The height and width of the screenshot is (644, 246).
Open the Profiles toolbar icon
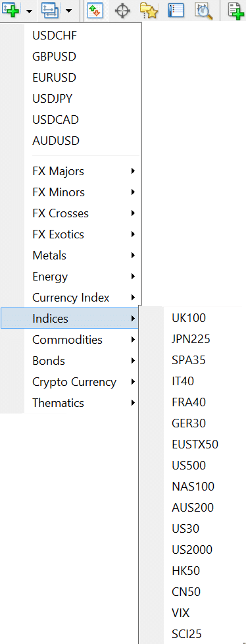pos(51,11)
